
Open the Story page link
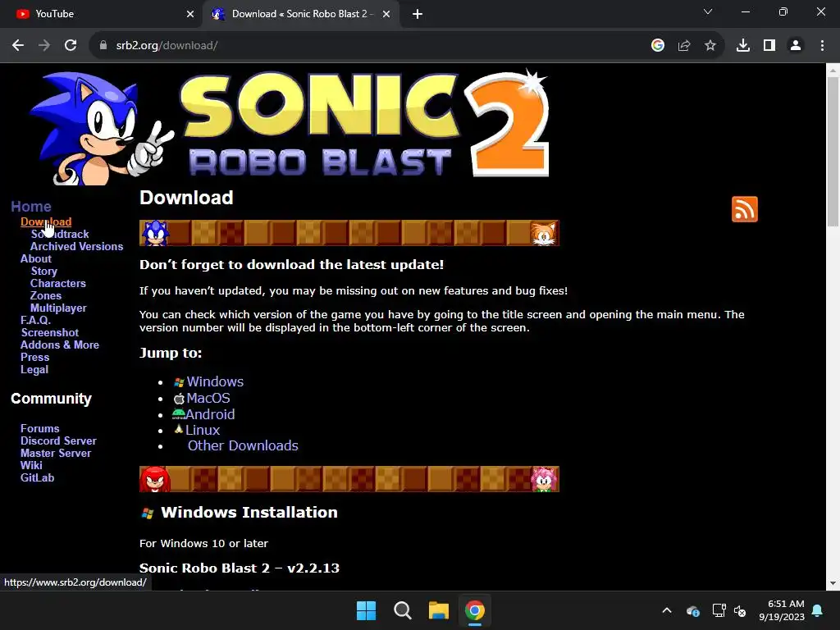coord(44,271)
